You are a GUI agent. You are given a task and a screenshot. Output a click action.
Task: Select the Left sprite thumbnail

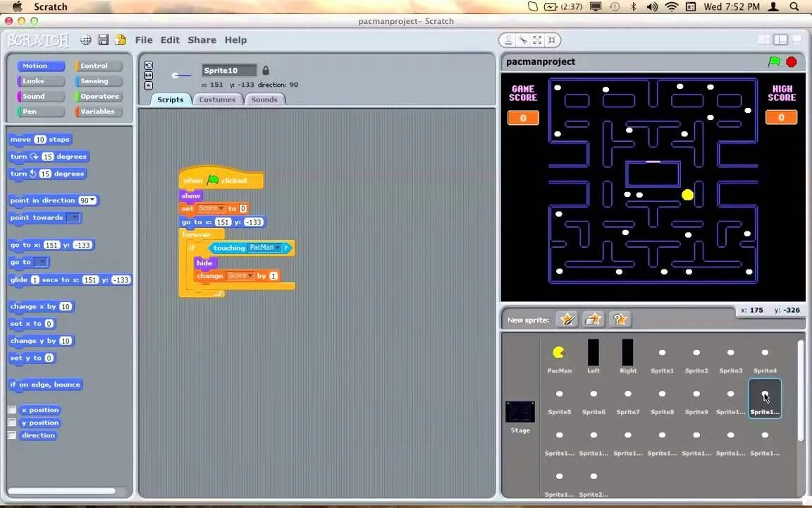pyautogui.click(x=593, y=356)
